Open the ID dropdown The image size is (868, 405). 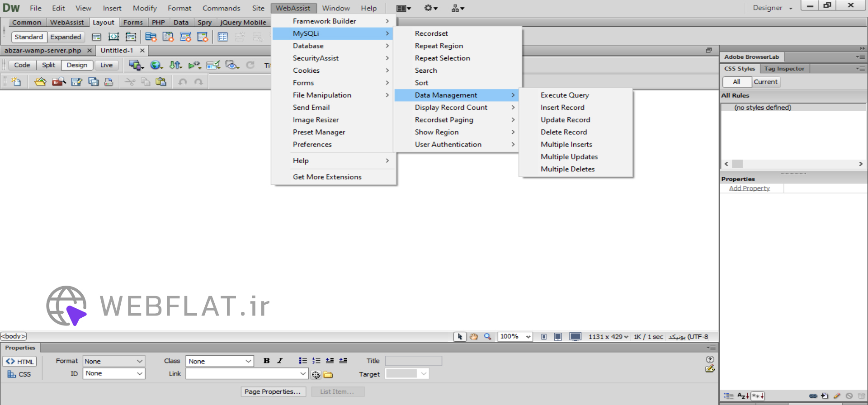[113, 373]
